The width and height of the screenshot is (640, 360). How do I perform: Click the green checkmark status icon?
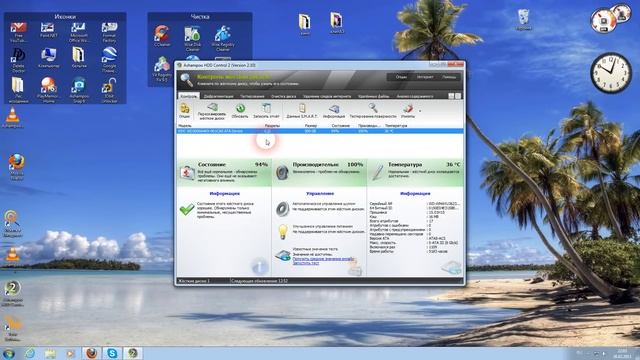coord(187,209)
